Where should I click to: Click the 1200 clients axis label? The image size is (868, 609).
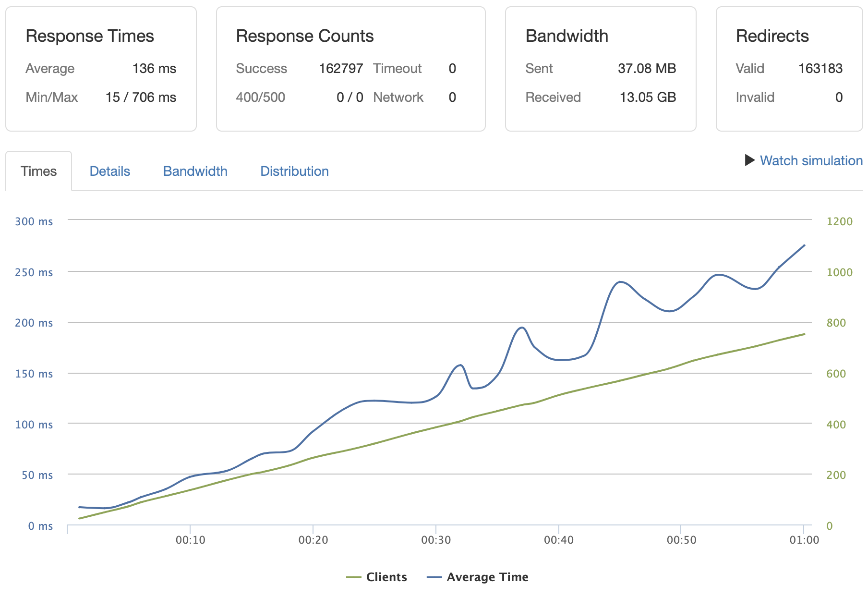pyautogui.click(x=839, y=221)
